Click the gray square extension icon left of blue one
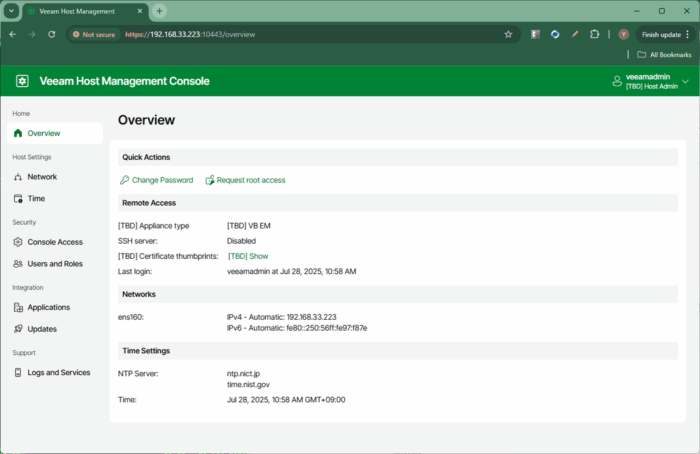700x454 pixels. click(x=535, y=34)
